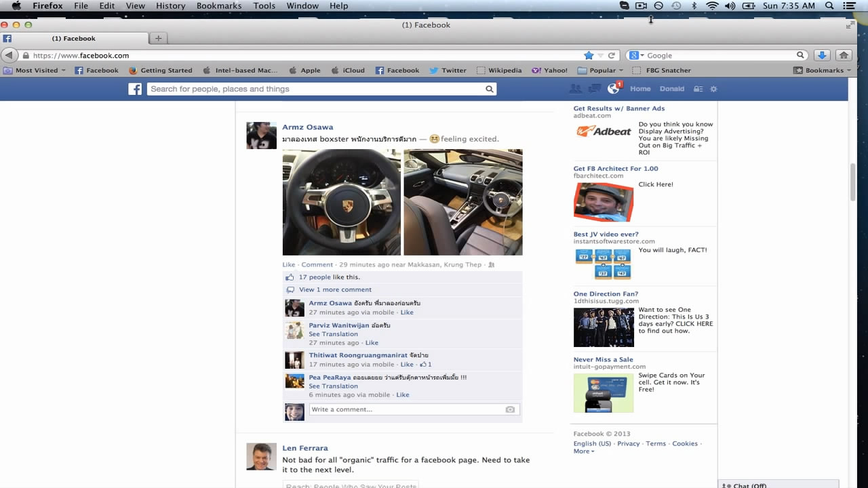Open One Direction ad image

tap(604, 327)
